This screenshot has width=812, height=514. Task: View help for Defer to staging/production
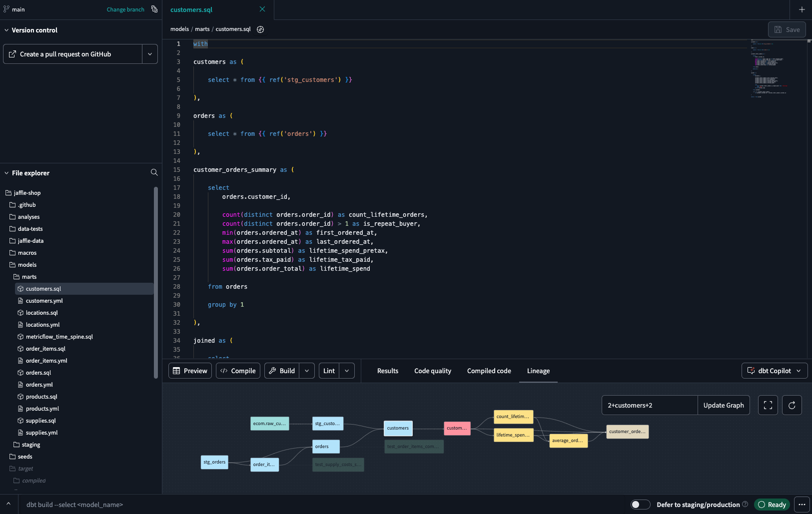pyautogui.click(x=744, y=505)
